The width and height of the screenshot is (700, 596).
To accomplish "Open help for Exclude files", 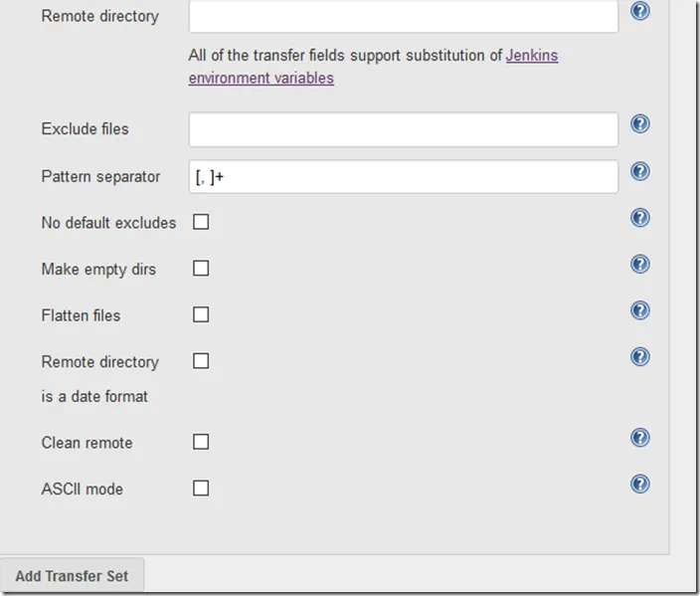I will click(x=640, y=124).
